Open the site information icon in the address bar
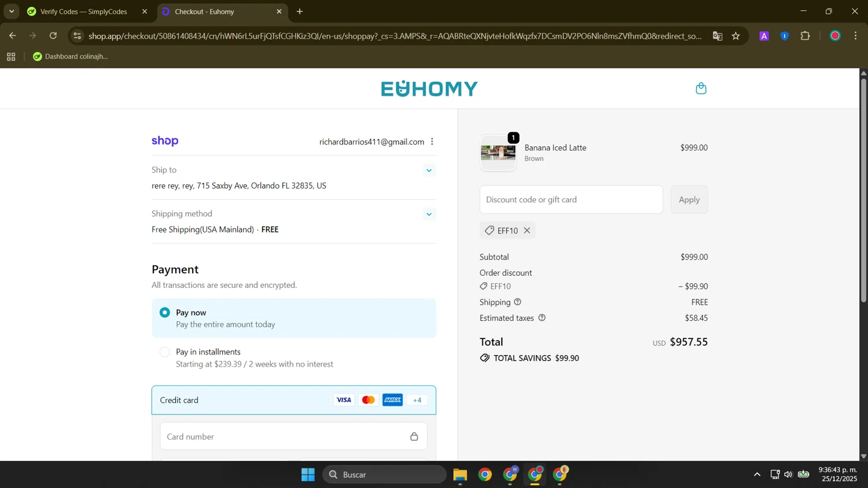 [77, 36]
